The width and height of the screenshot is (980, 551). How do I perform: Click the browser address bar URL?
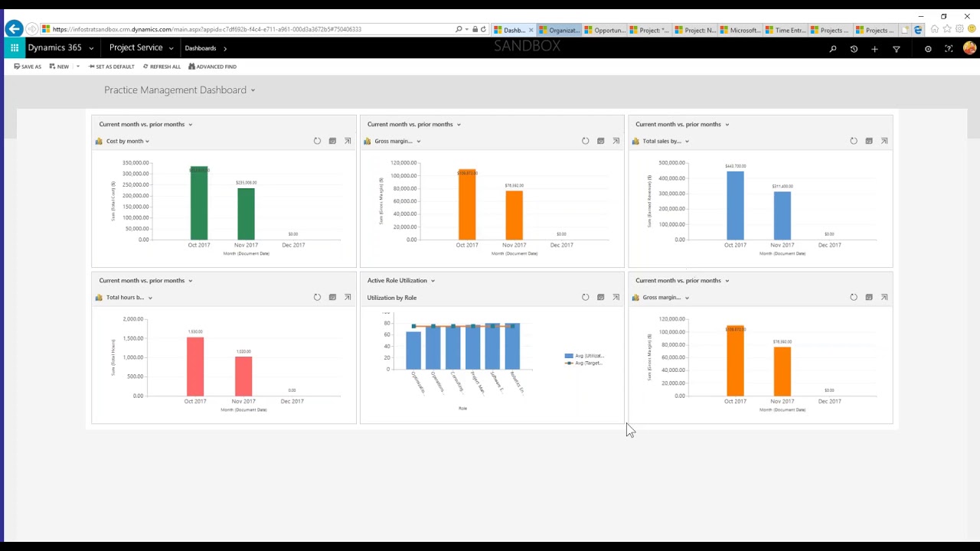coord(207,29)
